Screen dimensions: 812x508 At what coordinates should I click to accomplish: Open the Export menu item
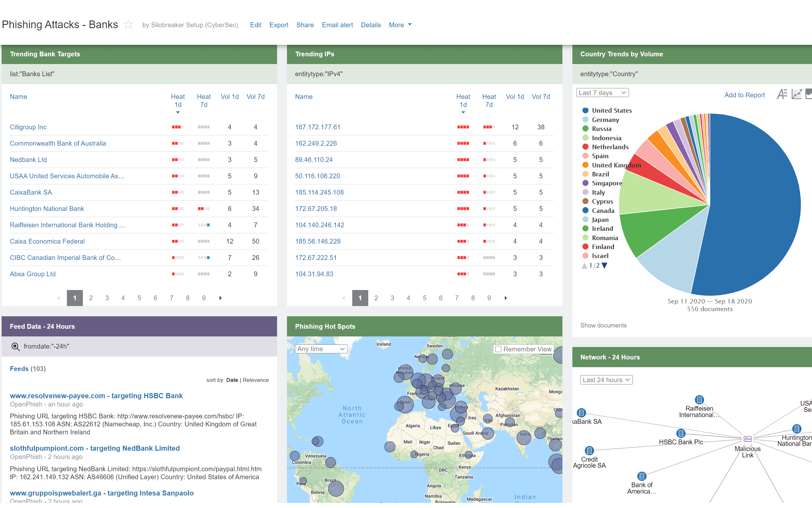[x=279, y=25]
